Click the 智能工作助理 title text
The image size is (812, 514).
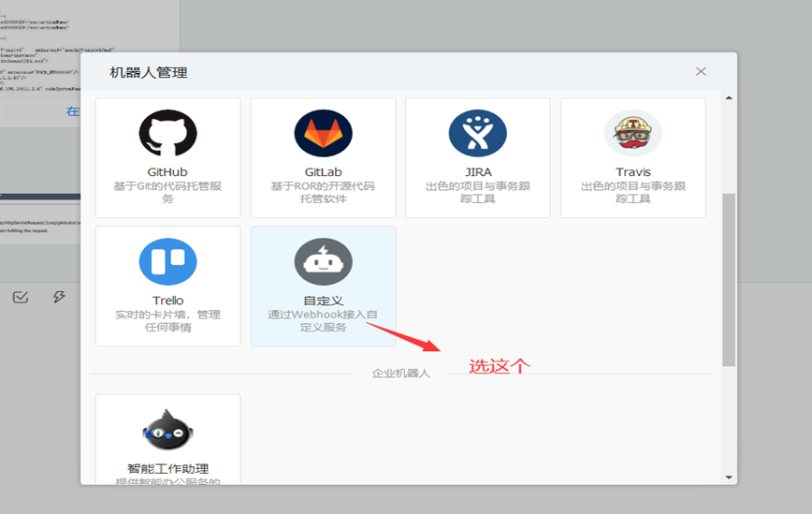(167, 468)
